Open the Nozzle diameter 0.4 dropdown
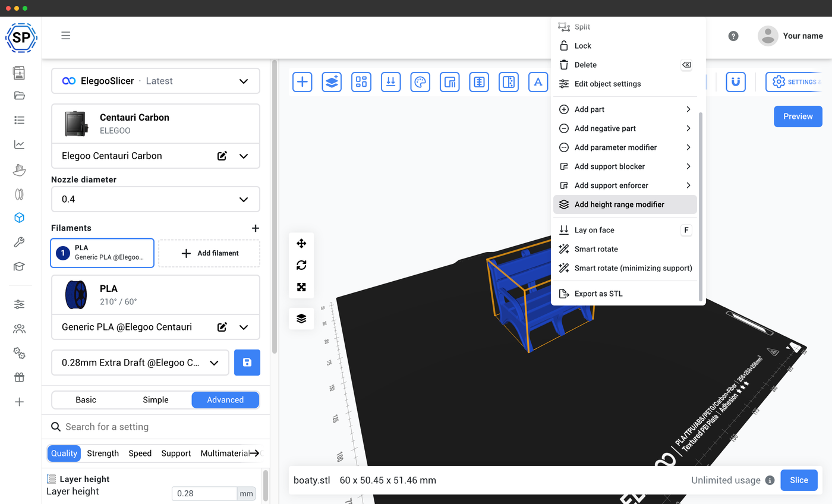832x504 pixels. [156, 199]
